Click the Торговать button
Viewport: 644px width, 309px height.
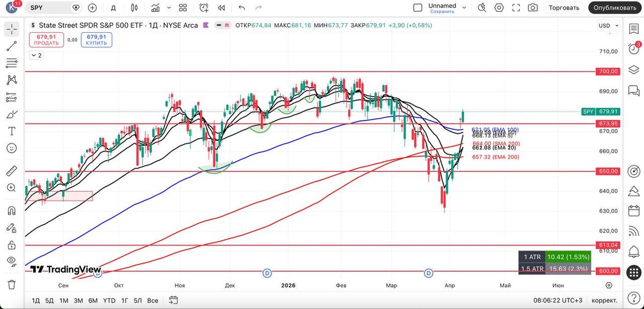coord(564,8)
